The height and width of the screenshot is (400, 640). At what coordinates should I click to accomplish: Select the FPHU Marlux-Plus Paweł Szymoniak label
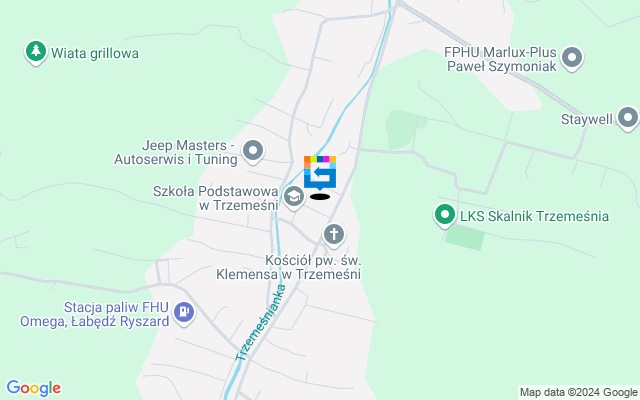pos(500,59)
